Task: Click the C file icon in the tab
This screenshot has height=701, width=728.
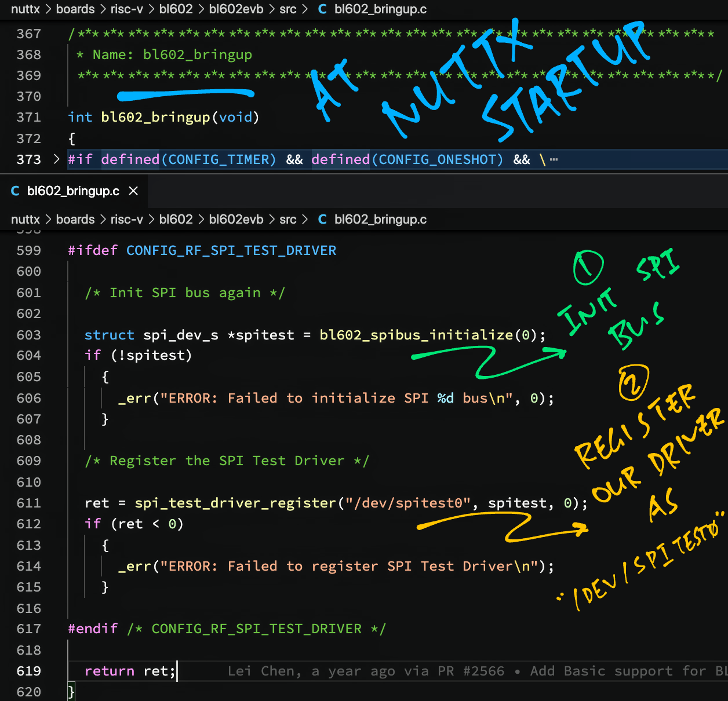Action: point(16,191)
